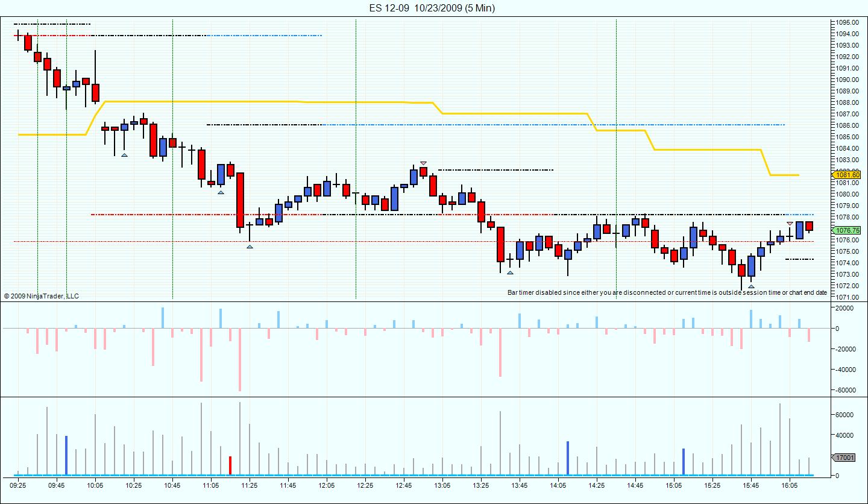Click the 1086.00 price axis label
The width and height of the screenshot is (868, 504).
(x=847, y=125)
